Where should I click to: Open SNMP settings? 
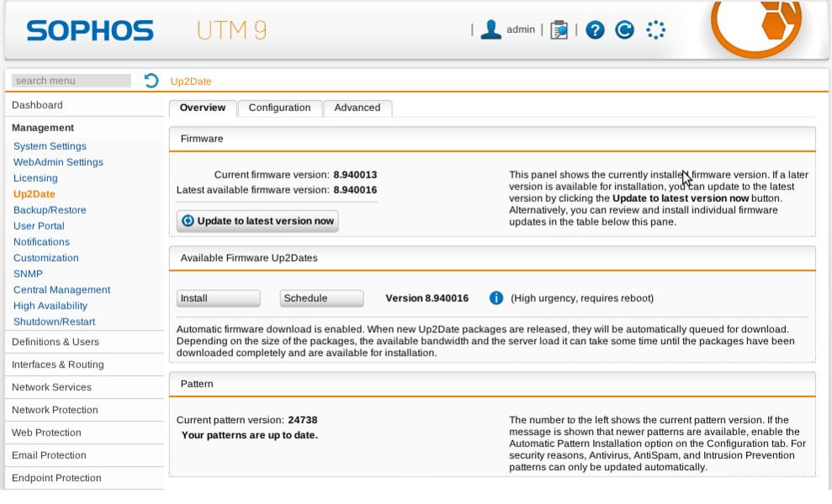28,273
